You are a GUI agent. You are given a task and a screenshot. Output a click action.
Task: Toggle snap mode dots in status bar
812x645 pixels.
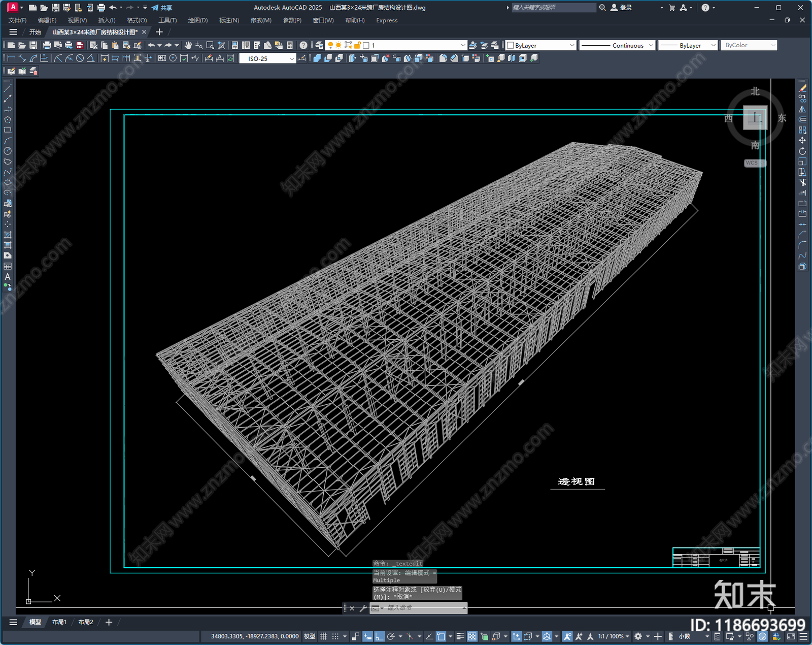click(335, 636)
